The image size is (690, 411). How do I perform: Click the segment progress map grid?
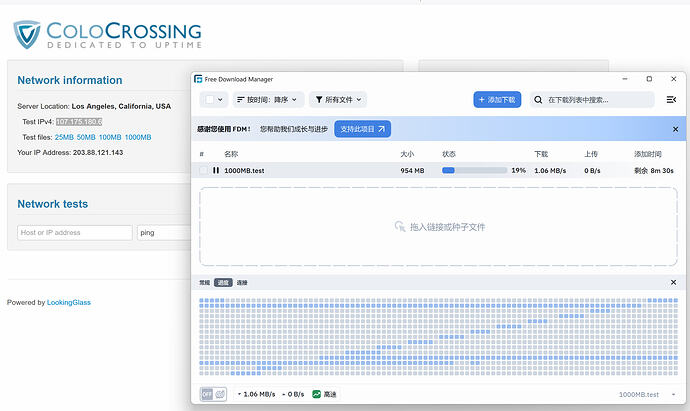coord(438,337)
